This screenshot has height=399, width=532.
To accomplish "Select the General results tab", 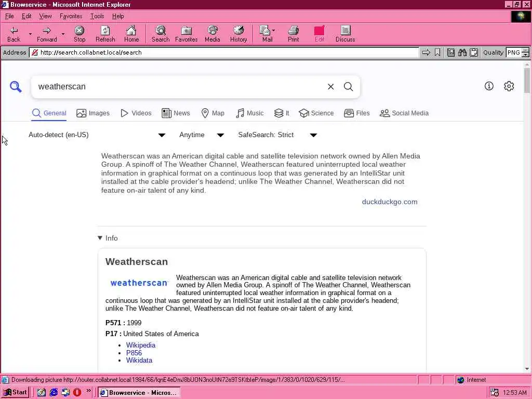I will coord(49,113).
